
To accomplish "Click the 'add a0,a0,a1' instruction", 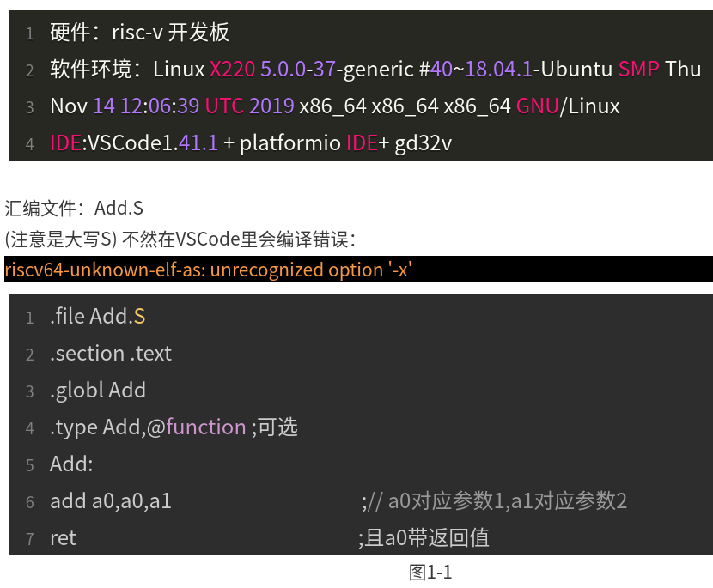I will click(x=111, y=501).
